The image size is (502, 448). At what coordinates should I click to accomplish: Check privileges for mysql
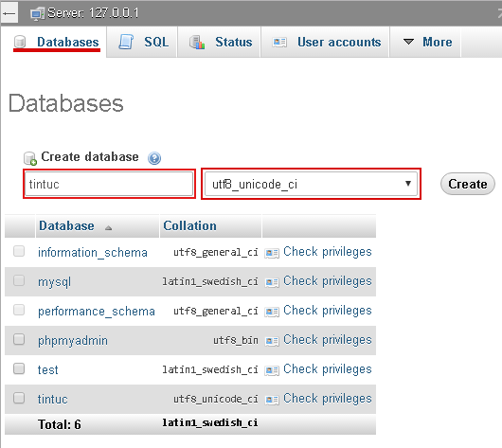(327, 281)
